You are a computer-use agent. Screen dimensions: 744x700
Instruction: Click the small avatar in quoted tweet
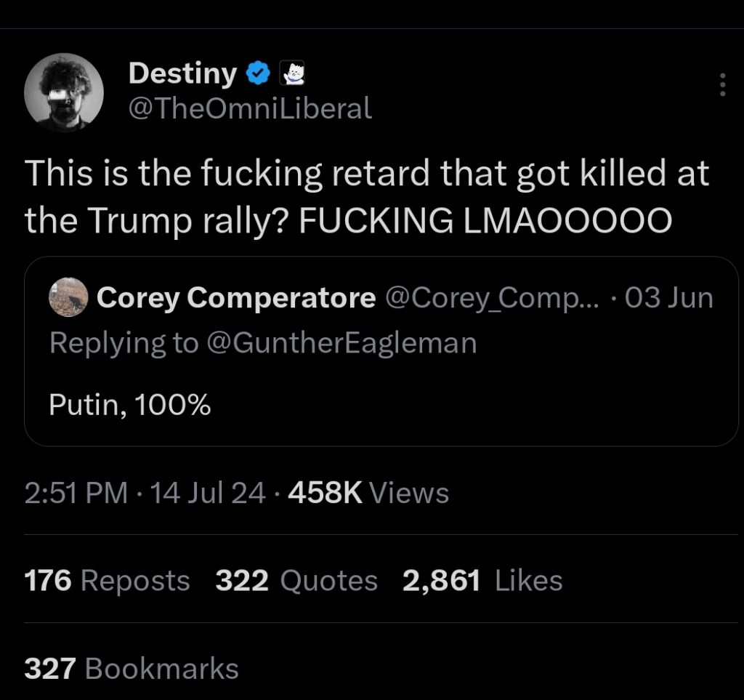click(x=68, y=297)
